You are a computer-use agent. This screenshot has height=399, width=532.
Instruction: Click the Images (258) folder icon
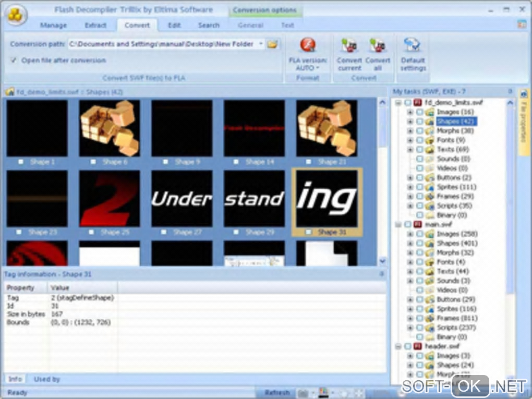click(430, 234)
